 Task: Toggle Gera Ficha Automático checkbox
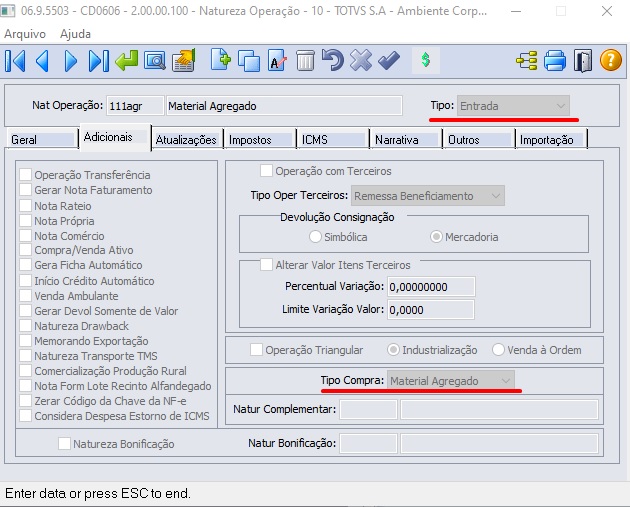click(x=25, y=265)
